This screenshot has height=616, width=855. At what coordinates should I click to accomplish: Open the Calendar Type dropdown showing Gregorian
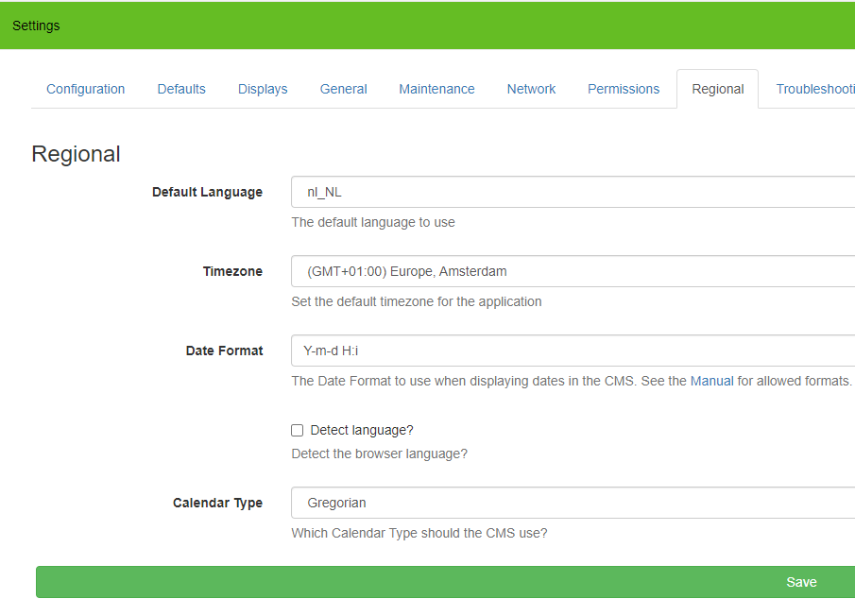(573, 503)
